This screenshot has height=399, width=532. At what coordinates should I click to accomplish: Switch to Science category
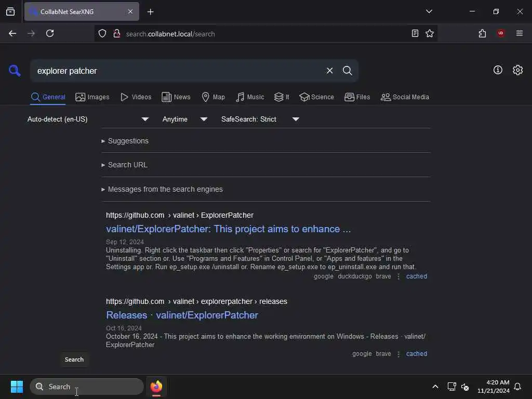click(316, 97)
